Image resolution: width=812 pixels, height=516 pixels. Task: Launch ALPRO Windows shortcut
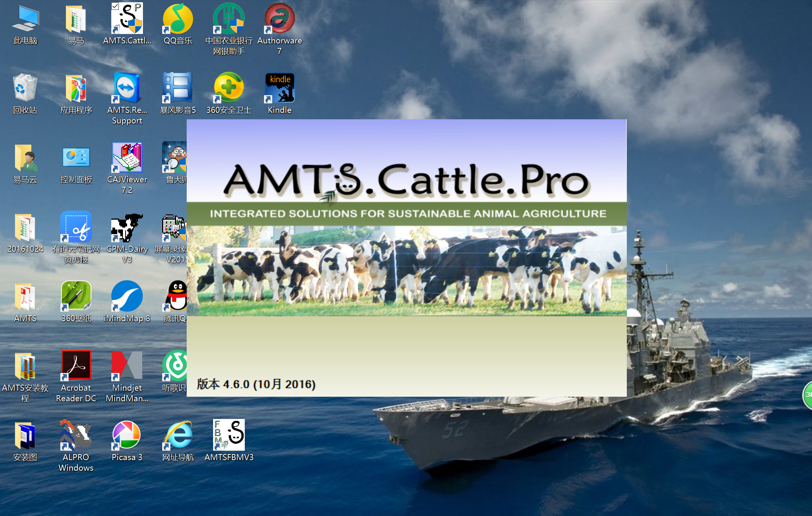(x=76, y=446)
